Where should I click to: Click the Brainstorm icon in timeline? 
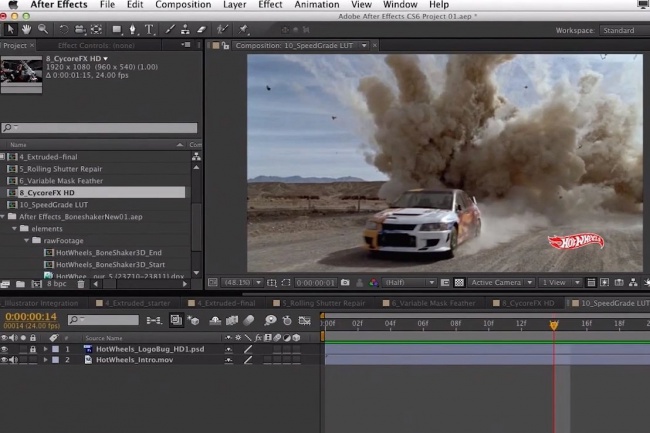coord(270,320)
